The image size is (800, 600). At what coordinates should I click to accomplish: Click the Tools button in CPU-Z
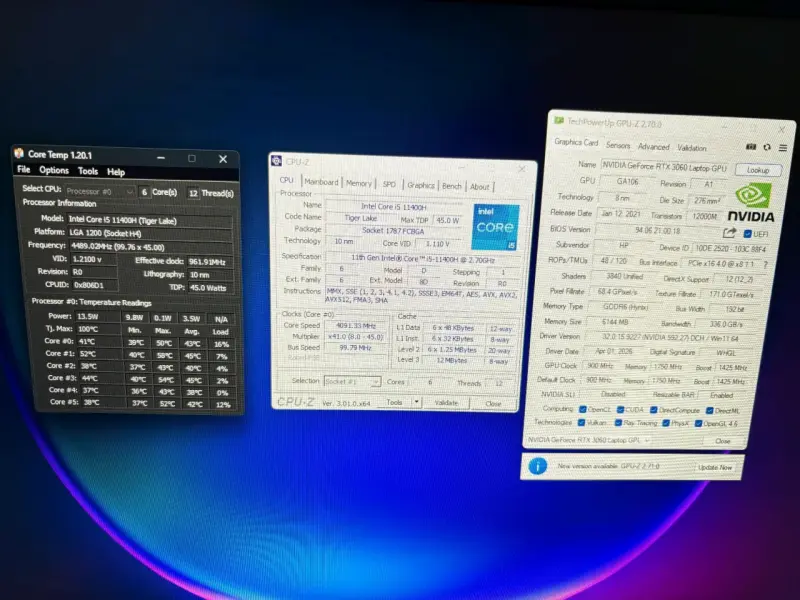(x=394, y=402)
